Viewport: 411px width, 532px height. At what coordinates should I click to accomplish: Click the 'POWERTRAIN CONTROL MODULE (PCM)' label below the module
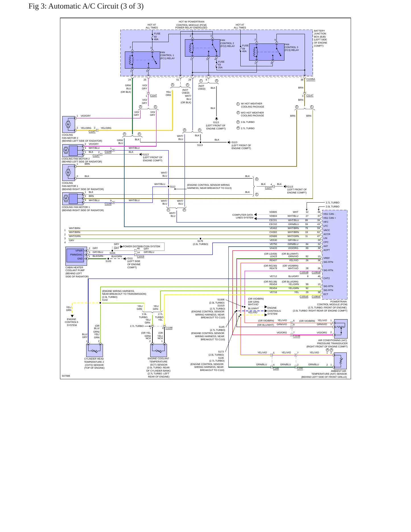(332, 303)
